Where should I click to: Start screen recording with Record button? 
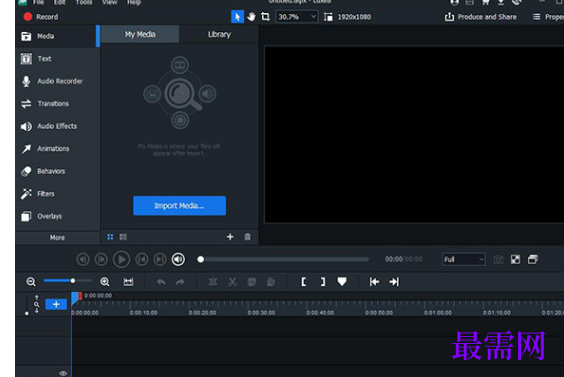pyautogui.click(x=40, y=17)
